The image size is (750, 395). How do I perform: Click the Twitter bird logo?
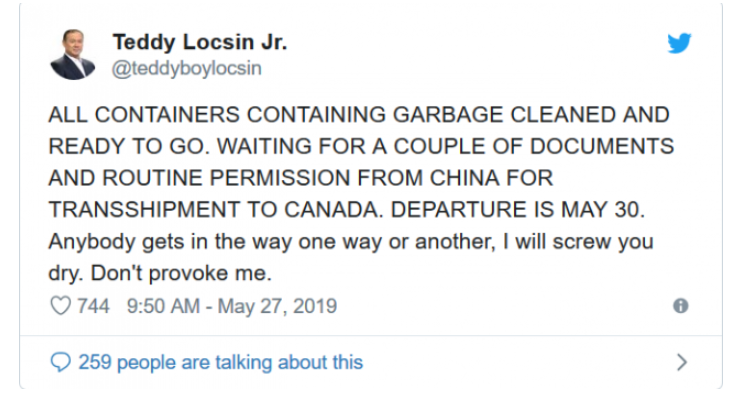679,43
